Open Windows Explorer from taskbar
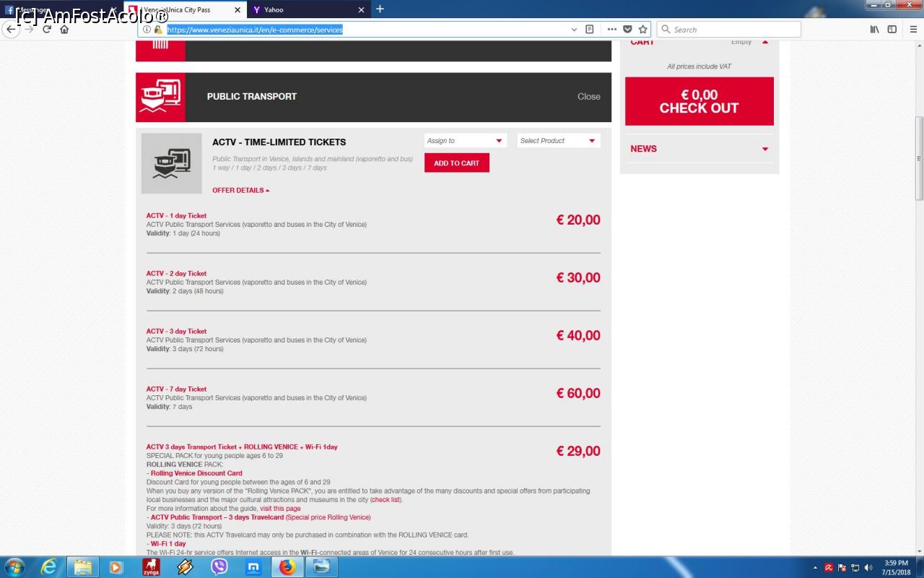 83,567
